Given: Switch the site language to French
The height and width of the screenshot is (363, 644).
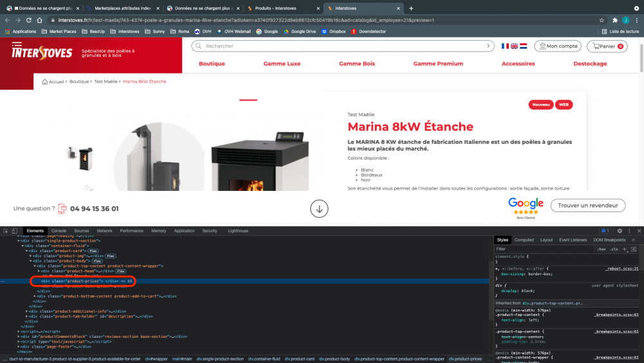Looking at the screenshot, I should [x=505, y=46].
